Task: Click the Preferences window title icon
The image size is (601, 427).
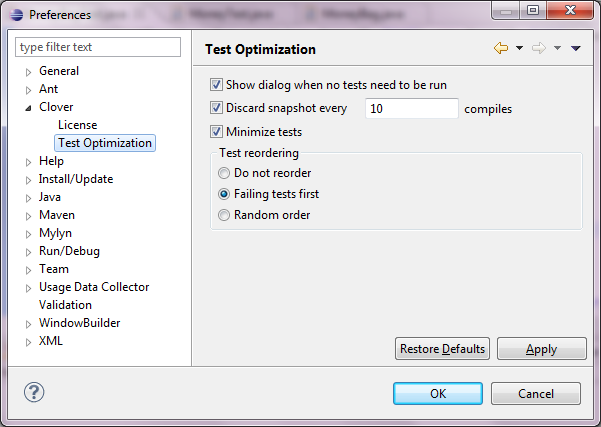Action: pyautogui.click(x=13, y=14)
